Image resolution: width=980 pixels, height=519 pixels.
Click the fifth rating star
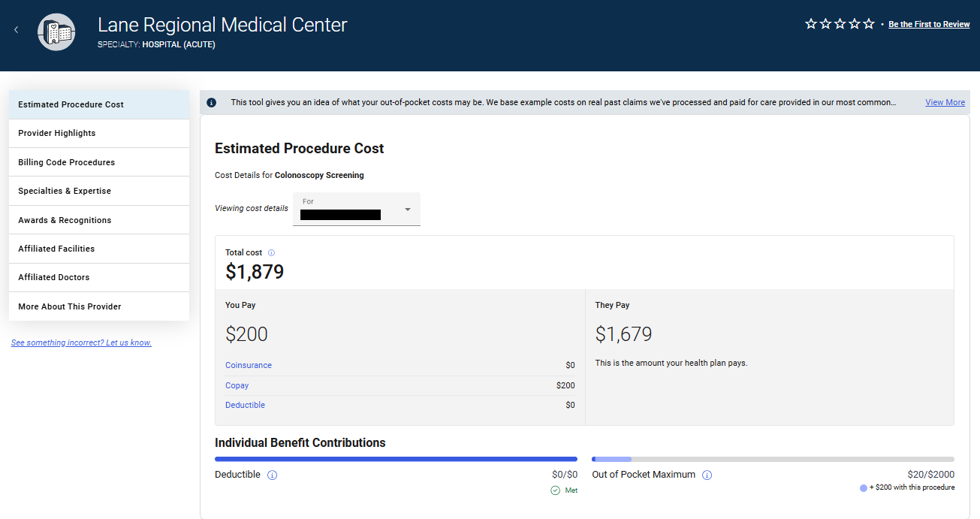pyautogui.click(x=869, y=24)
